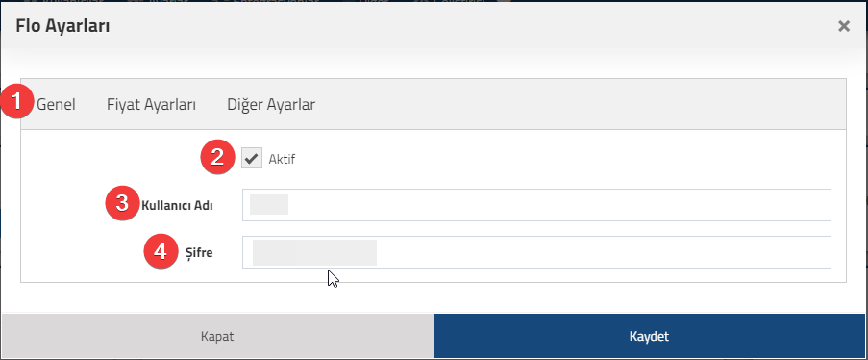Select the blurred password value
Image resolution: width=868 pixels, height=360 pixels.
tap(314, 252)
